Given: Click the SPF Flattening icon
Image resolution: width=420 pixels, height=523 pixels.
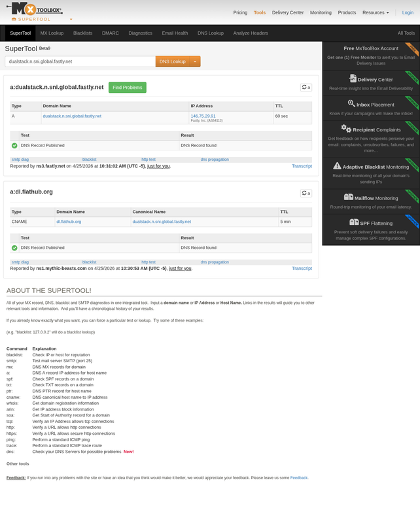Looking at the screenshot, I should tap(354, 222).
